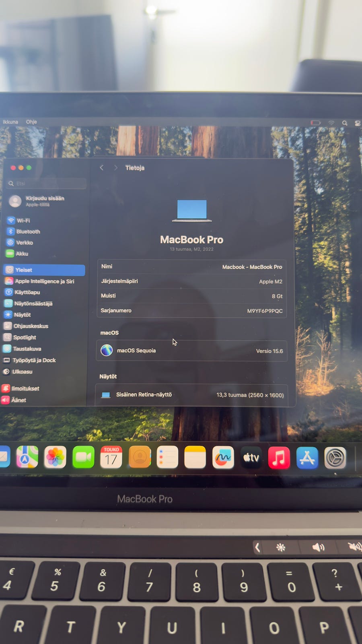Launch Photos from the Dock
Screen dimensions: 362x644
pos(55,457)
